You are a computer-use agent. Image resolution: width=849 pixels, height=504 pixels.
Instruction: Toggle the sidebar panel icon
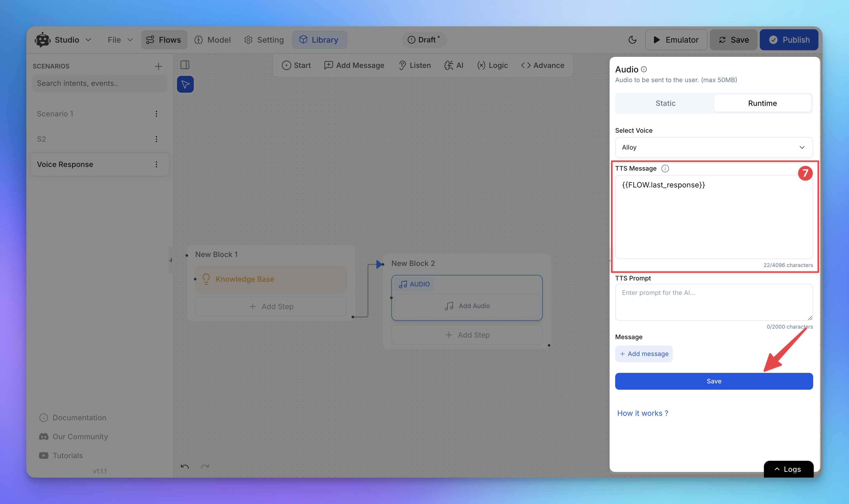pyautogui.click(x=185, y=65)
